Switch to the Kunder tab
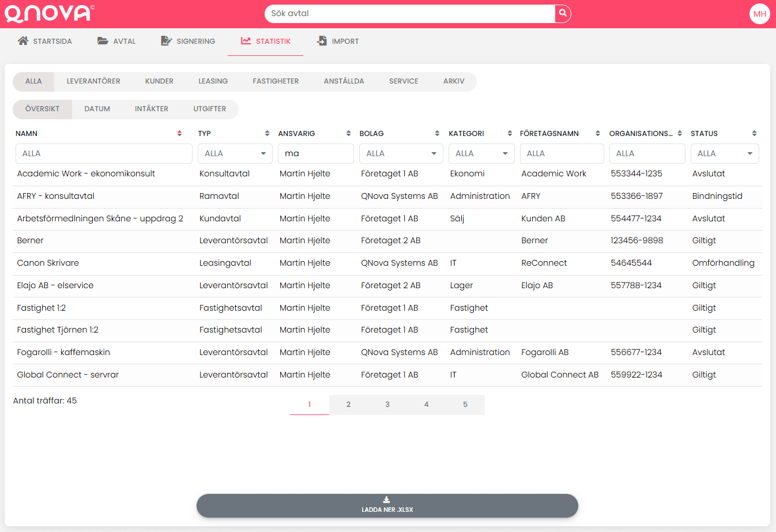Image resolution: width=776 pixels, height=532 pixels. click(159, 81)
